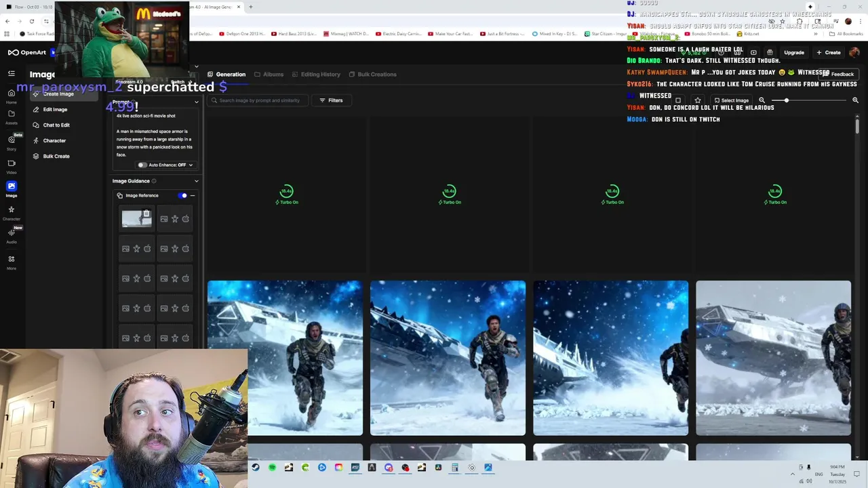Open the Assets section in sidebar
This screenshot has height=488, width=868.
12,117
